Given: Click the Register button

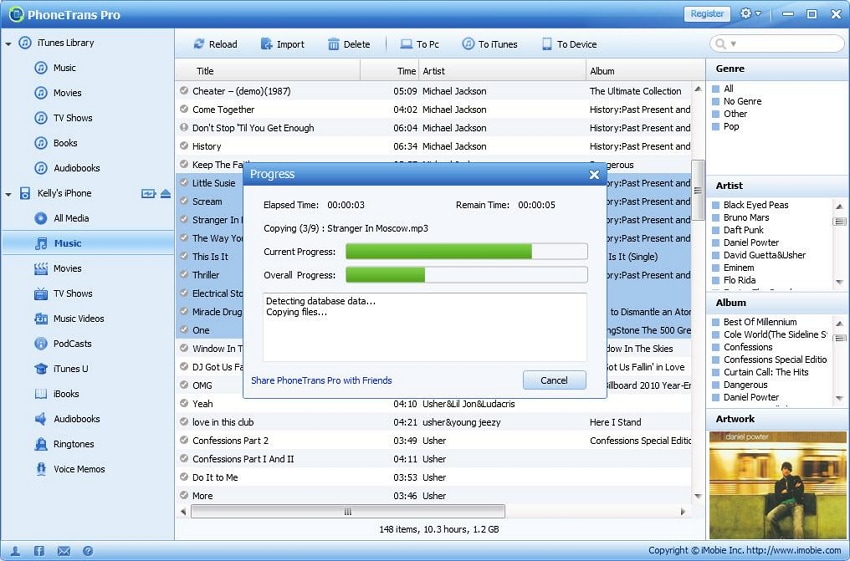Looking at the screenshot, I should (707, 14).
